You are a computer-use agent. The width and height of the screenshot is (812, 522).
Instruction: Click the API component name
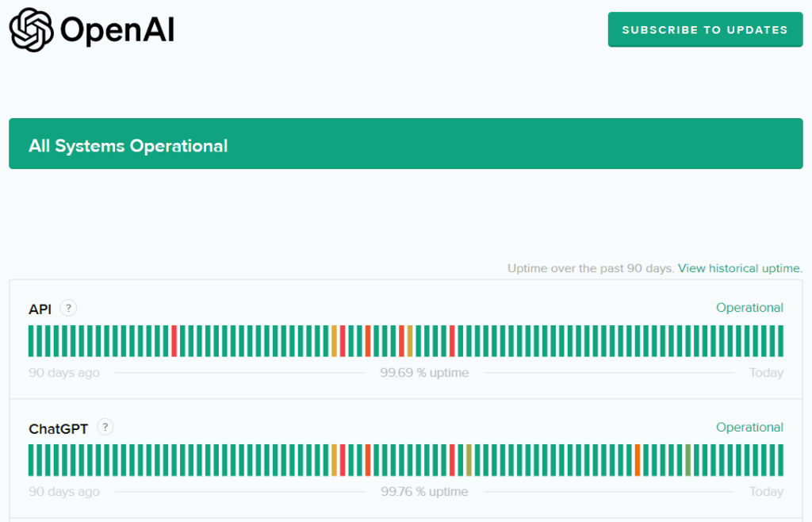pyautogui.click(x=40, y=309)
